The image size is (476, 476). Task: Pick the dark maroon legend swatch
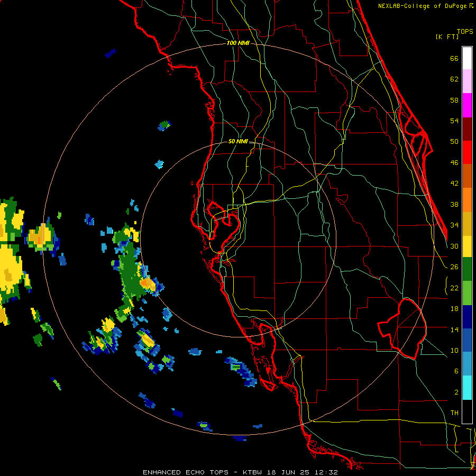coord(467,129)
